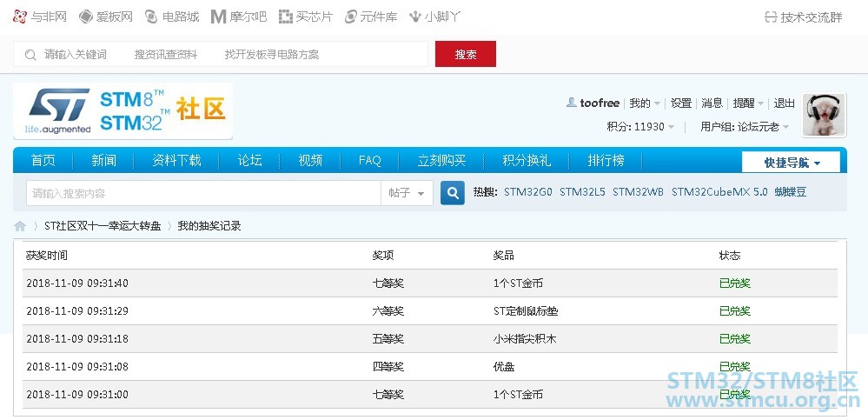Image resolution: width=868 pixels, height=420 pixels.
Task: Open the 排行榜 nav tab
Action: 606,161
